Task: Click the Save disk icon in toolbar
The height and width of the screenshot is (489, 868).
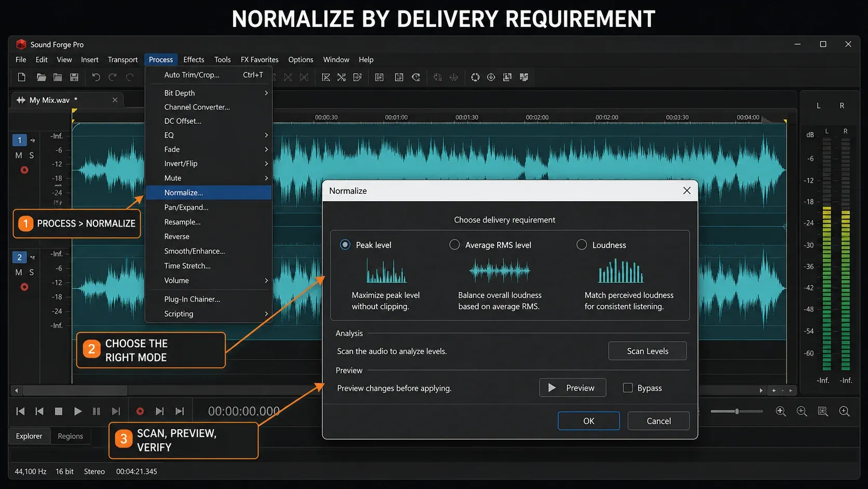Action: pyautogui.click(x=74, y=77)
